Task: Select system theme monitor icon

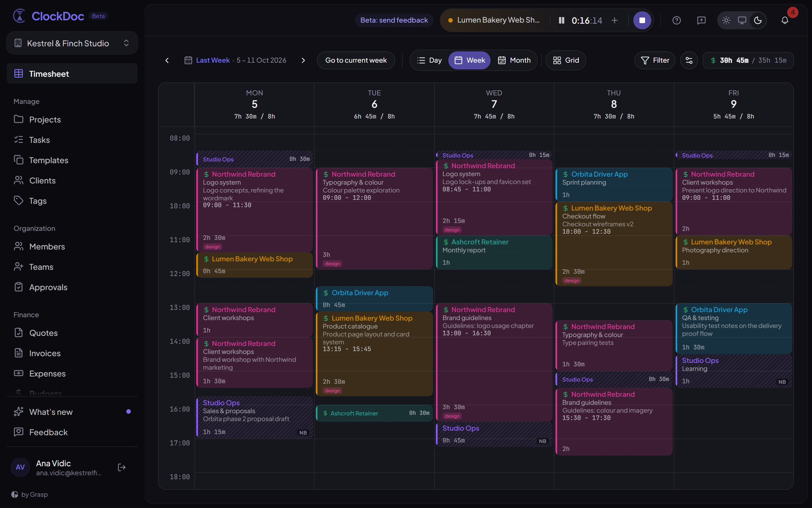Action: (x=742, y=20)
